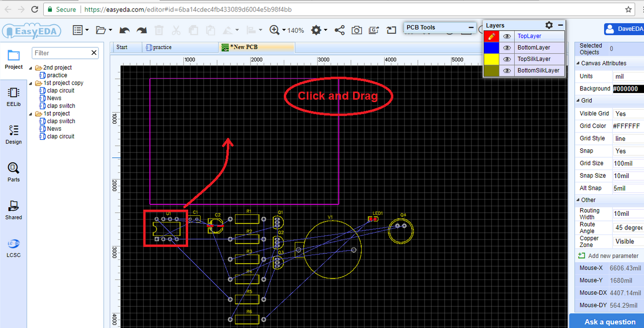Screen dimensions: 644x328
Task: Open the Design panel from the sidebar
Action: [14, 134]
